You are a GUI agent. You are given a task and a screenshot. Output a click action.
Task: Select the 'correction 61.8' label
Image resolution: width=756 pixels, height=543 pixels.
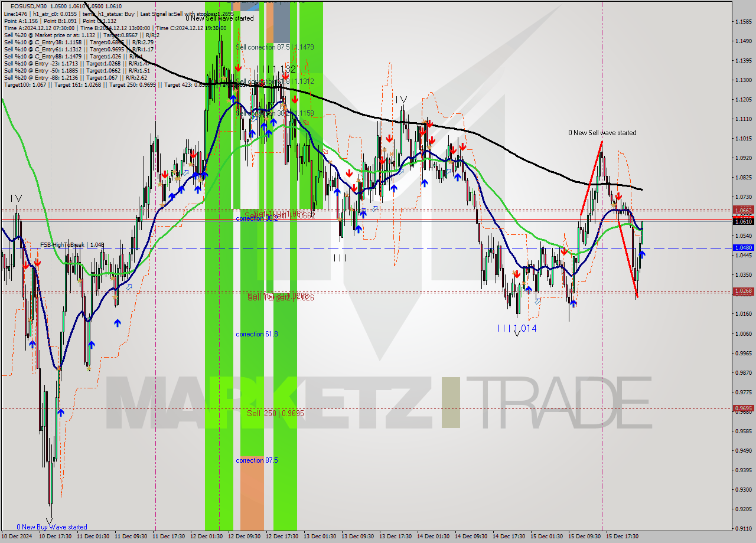(x=257, y=334)
